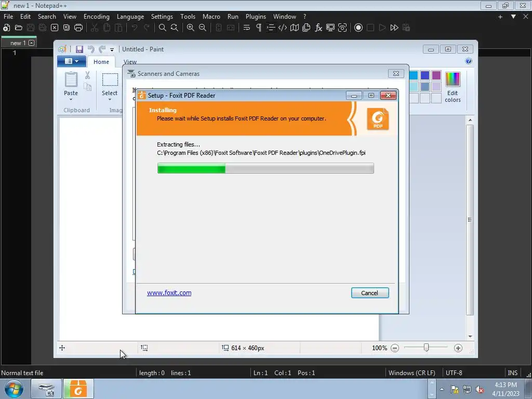Image resolution: width=532 pixels, height=399 pixels.
Task: Pick the indigo blue color swatch in Paint
Action: coord(425,75)
